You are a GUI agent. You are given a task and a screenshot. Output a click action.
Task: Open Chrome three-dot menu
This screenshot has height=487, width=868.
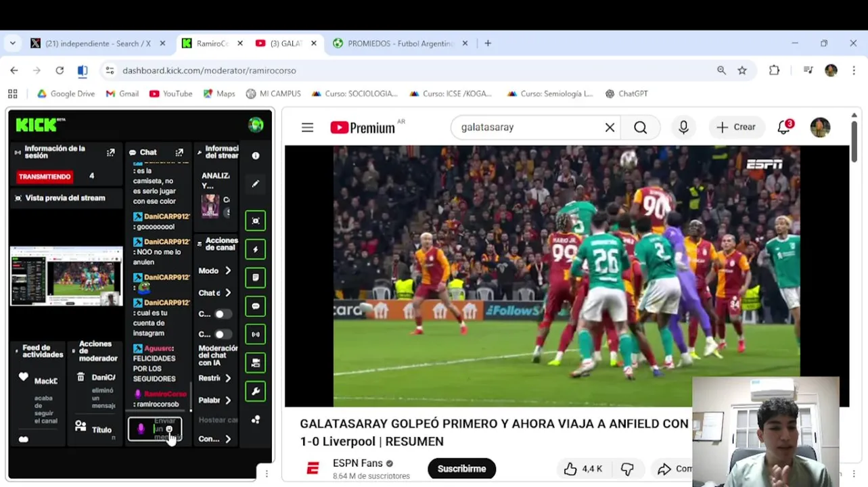coord(853,70)
